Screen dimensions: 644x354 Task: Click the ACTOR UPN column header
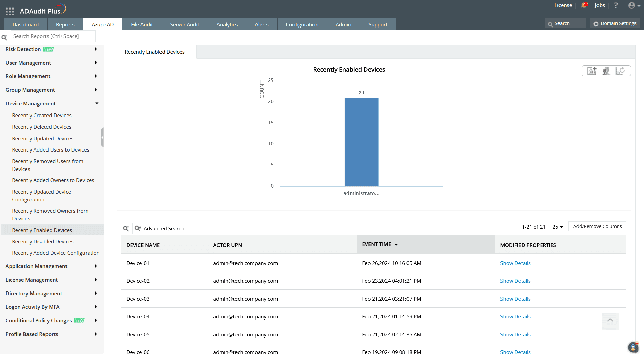pos(227,245)
